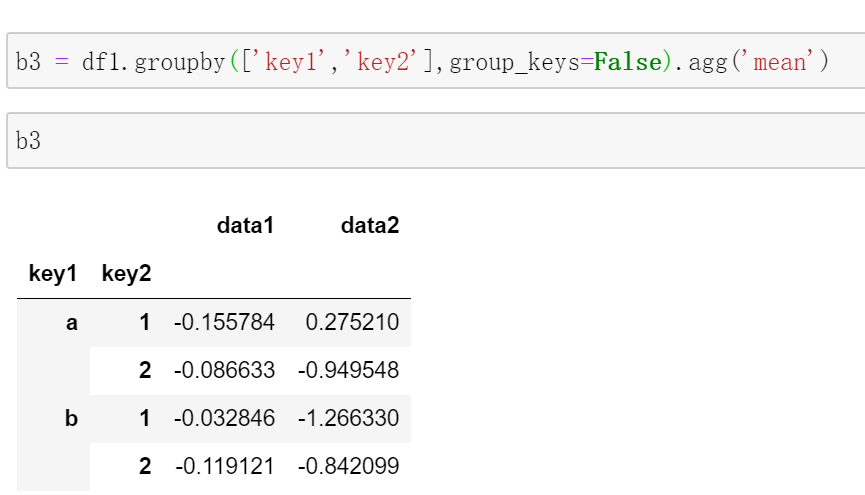Click the value -0.155784 in data1
Image resolution: width=865 pixels, height=495 pixels.
coord(224,323)
